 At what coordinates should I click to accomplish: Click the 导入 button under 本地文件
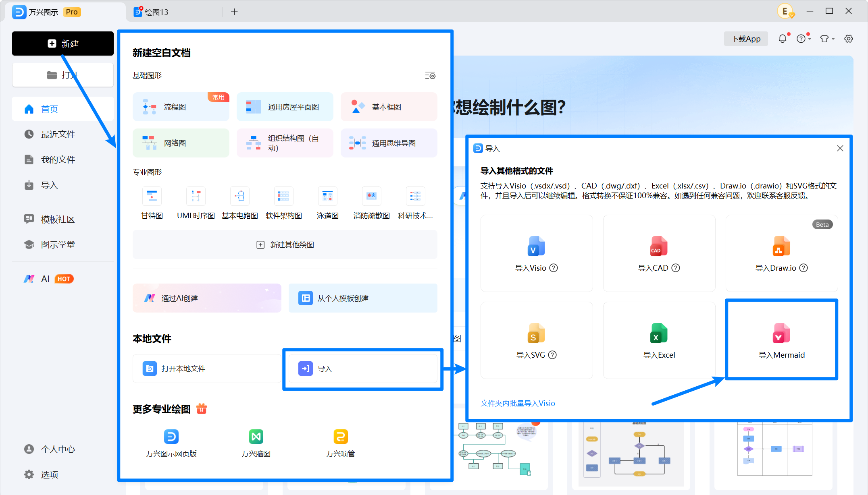pos(363,369)
